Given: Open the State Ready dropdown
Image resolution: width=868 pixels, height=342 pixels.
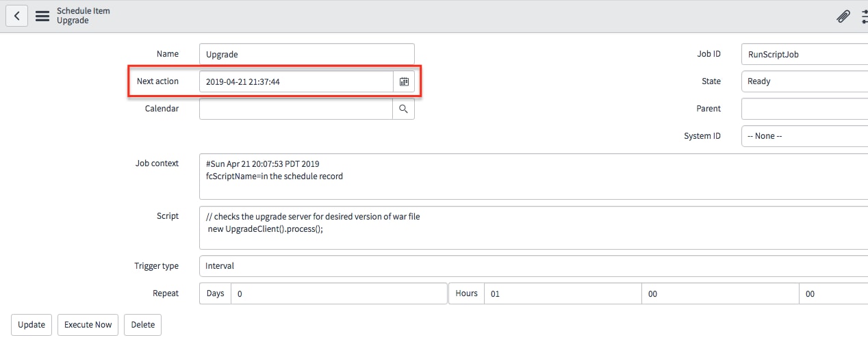Looking at the screenshot, I should (804, 81).
